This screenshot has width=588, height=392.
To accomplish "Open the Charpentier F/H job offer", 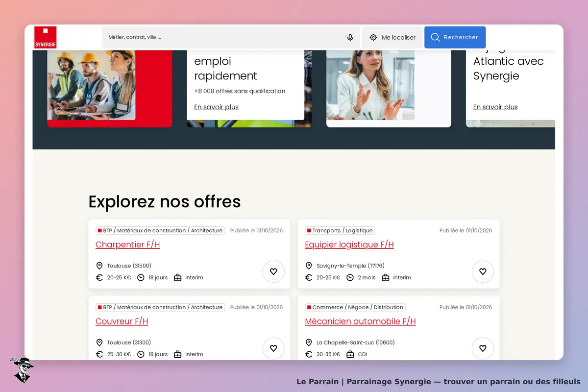I will pyautogui.click(x=127, y=245).
